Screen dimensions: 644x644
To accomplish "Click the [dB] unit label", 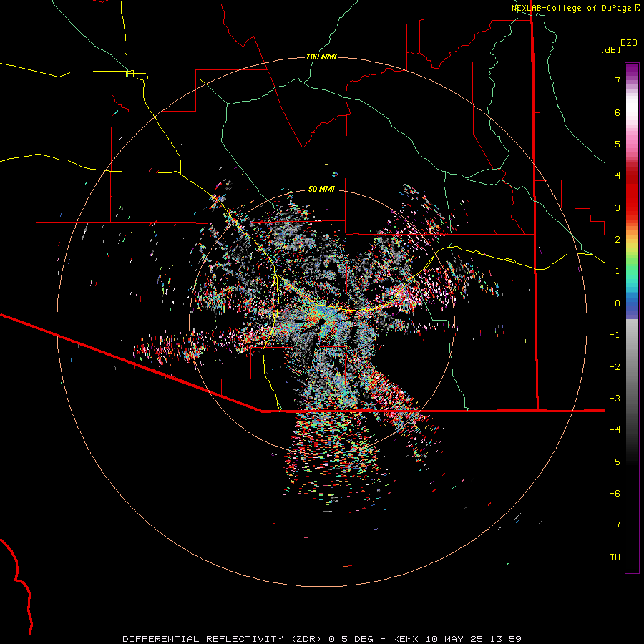I will point(611,49).
